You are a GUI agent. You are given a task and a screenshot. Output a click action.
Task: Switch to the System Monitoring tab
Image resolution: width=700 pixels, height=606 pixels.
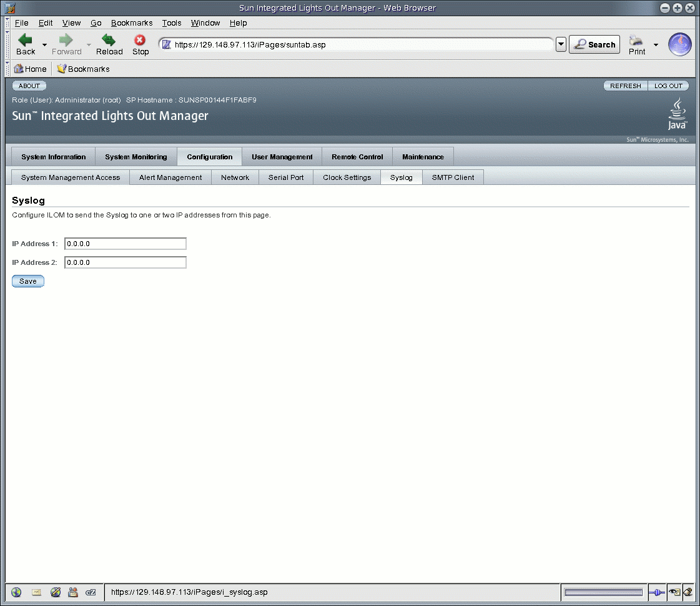pyautogui.click(x=136, y=157)
